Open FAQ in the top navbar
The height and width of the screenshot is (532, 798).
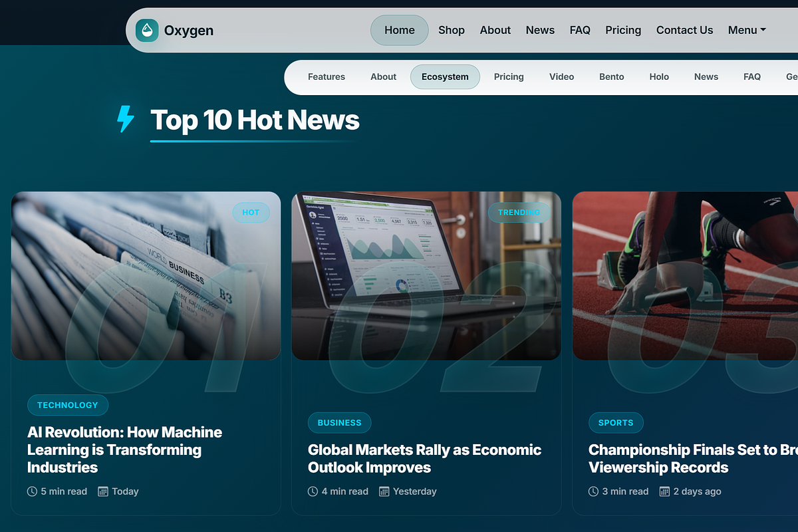pos(580,30)
